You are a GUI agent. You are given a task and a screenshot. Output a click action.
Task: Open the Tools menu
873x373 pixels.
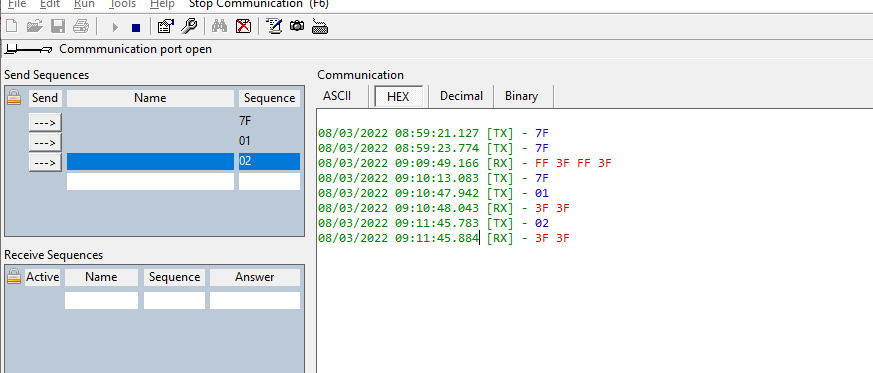coord(122,4)
